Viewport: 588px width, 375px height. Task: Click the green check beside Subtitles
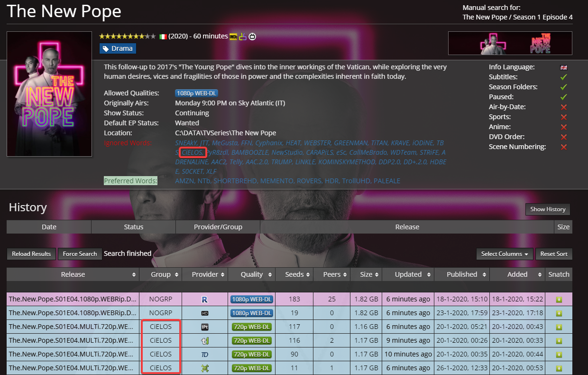pyautogui.click(x=564, y=77)
